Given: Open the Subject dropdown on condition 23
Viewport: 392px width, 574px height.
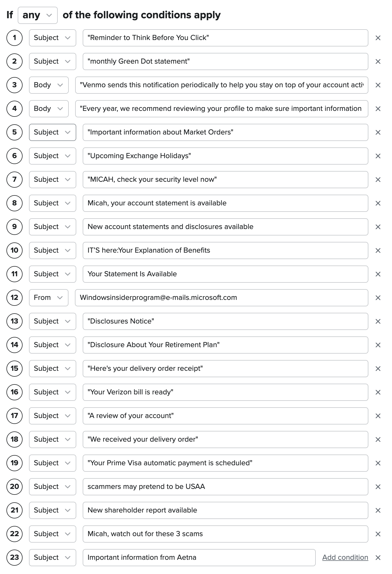Looking at the screenshot, I should click(x=52, y=558).
